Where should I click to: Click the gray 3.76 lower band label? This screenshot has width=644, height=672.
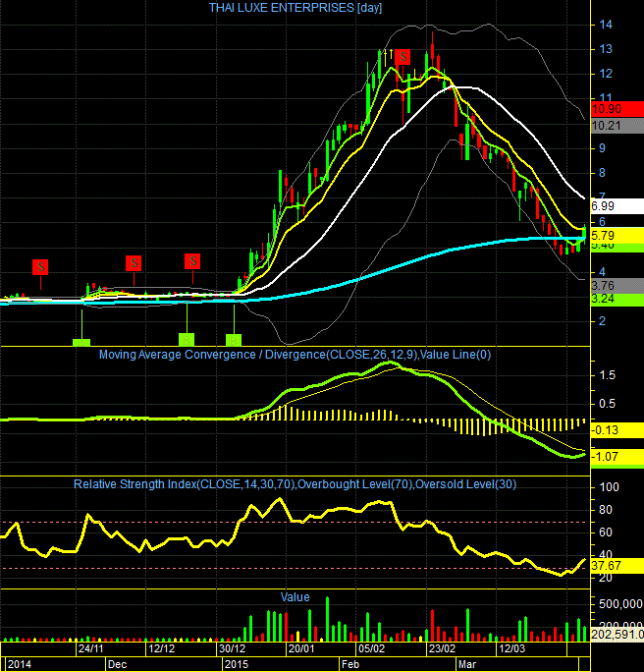(x=617, y=286)
